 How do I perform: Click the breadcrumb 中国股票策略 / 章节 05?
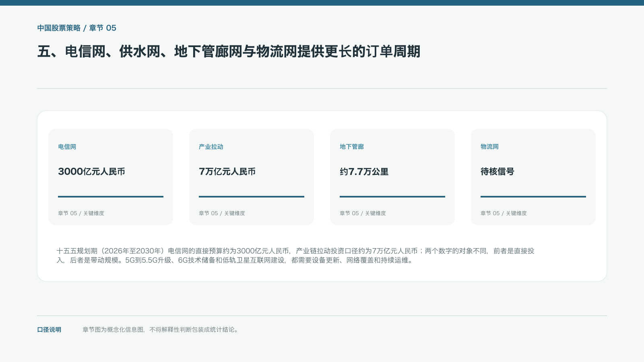(x=77, y=28)
